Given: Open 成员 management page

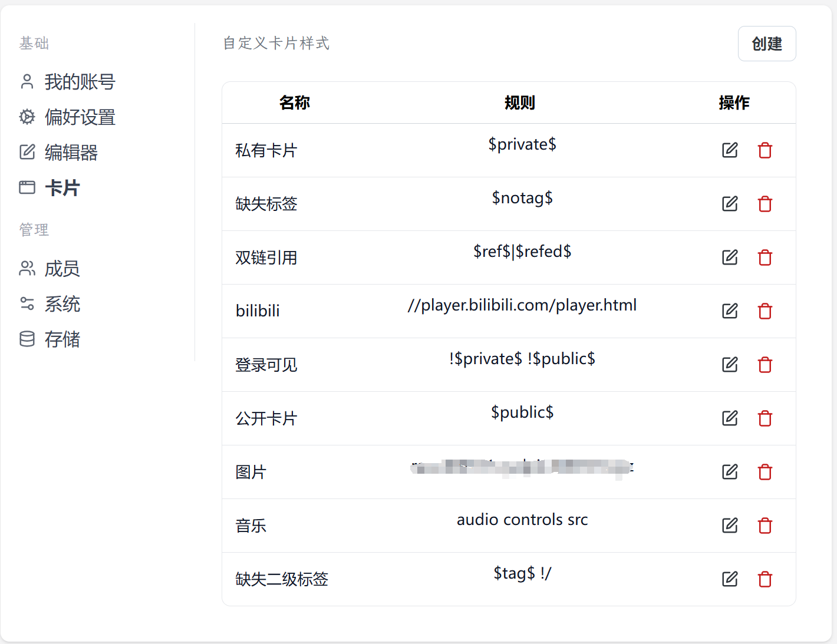Looking at the screenshot, I should 50,268.
